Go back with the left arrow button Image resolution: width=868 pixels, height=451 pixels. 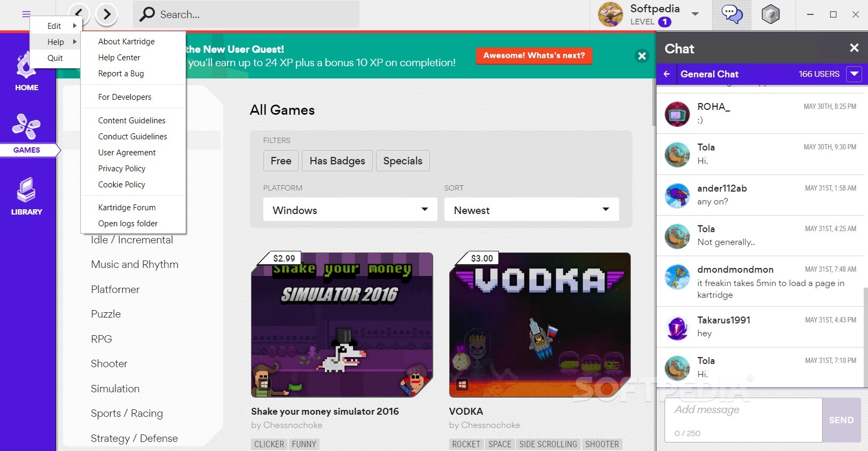point(79,14)
